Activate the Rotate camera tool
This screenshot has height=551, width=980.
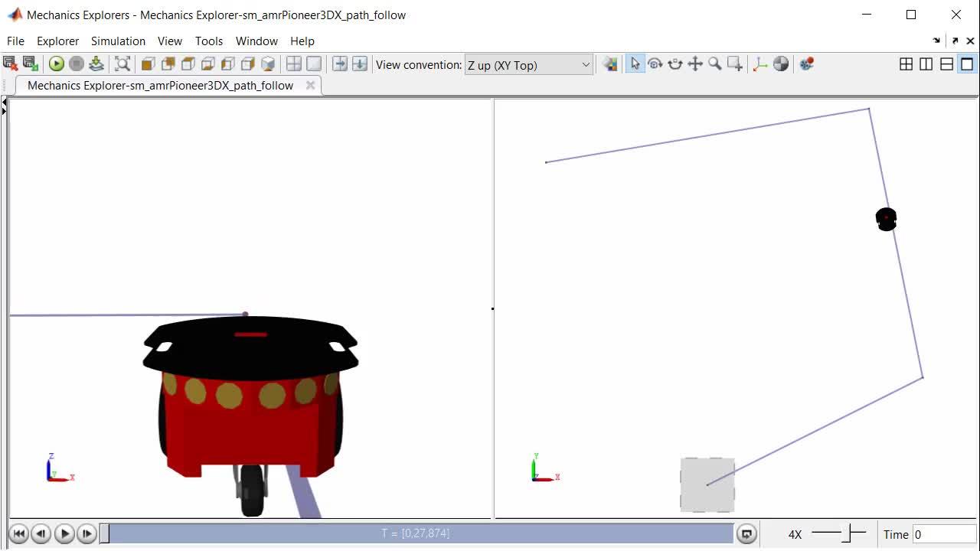(655, 64)
